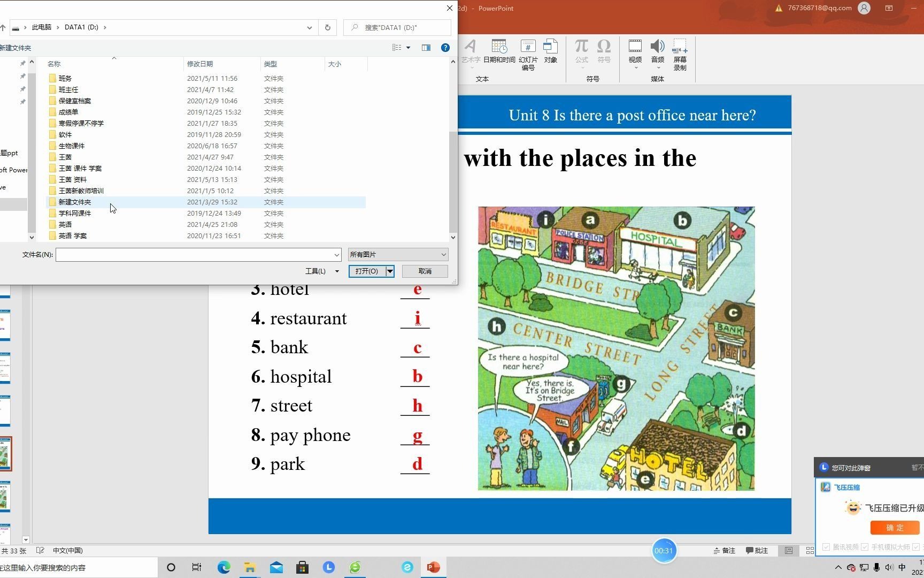This screenshot has height=578, width=924.
Task: Select the 新建文件夹 folder in list
Action: coord(206,202)
